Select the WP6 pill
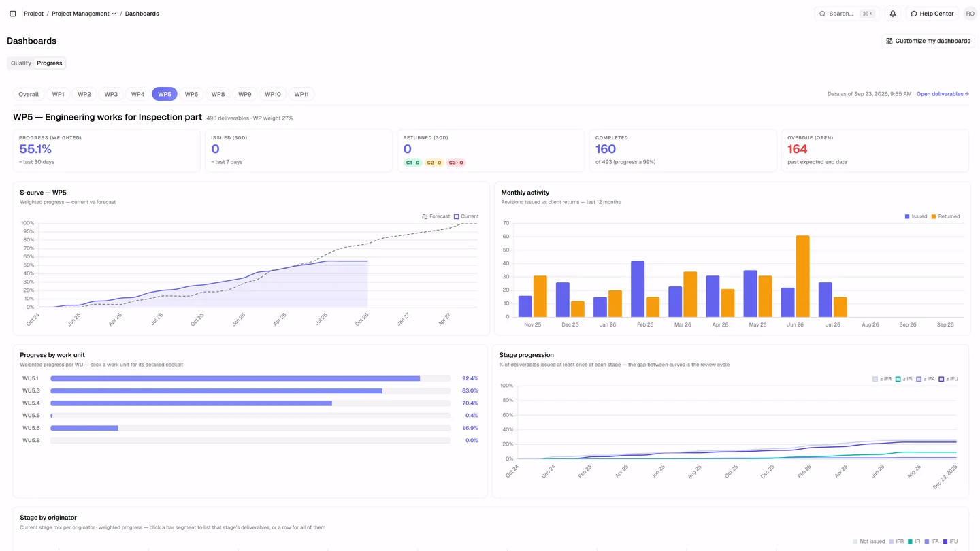This screenshot has height=551, width=980. [x=191, y=94]
